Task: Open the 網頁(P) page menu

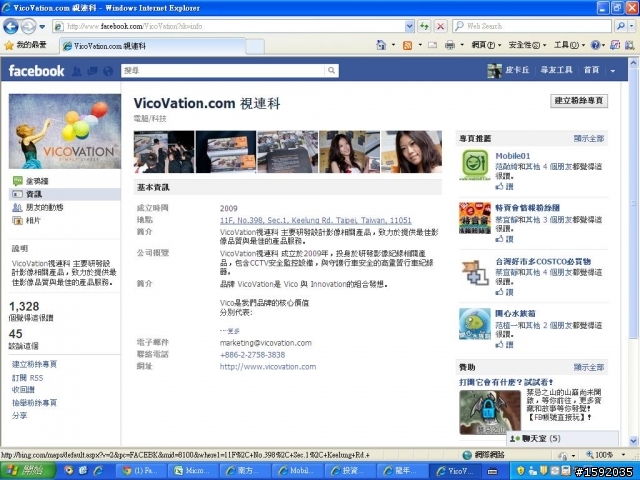Action: click(485, 45)
